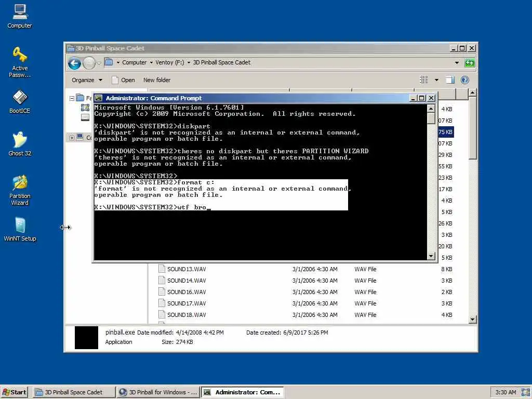Open the view options dropdown arrow
Viewport: 532px width, 399px height.
tap(436, 80)
